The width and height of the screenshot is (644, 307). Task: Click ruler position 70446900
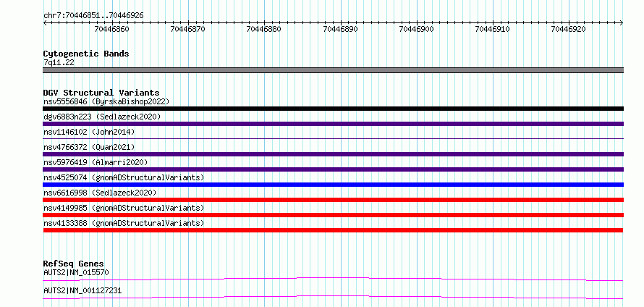pos(417,29)
